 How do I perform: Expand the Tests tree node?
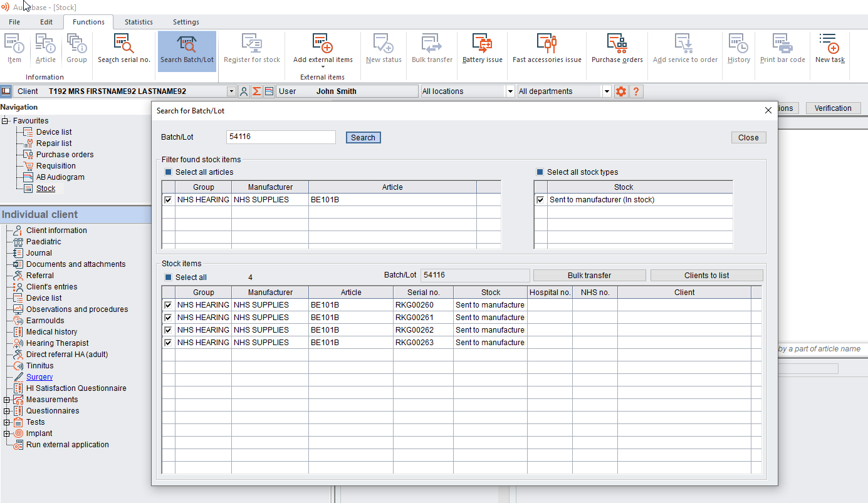click(7, 422)
